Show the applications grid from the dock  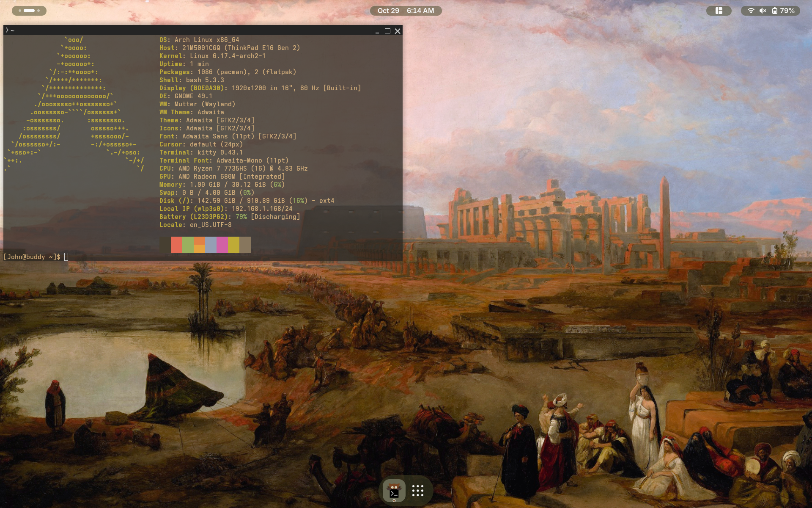417,490
